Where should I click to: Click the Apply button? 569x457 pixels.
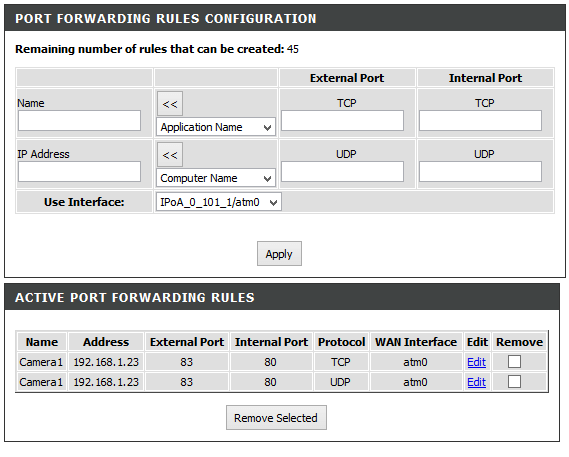click(x=279, y=254)
